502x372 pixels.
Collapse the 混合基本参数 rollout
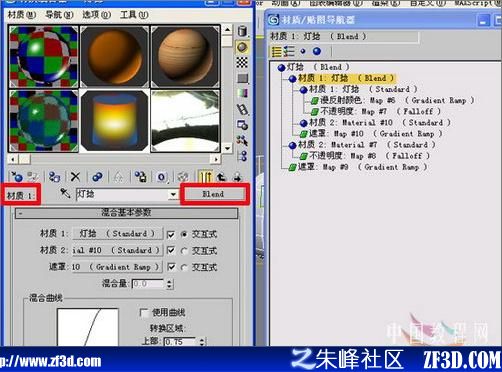126,213
